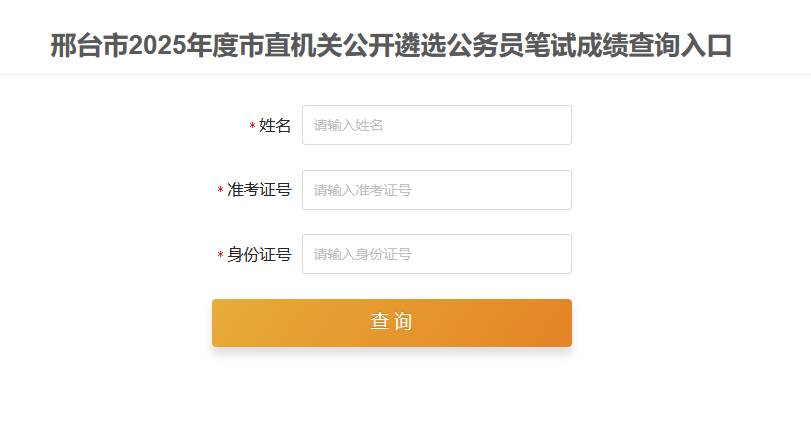This screenshot has width=811, height=448.
Task: Click the 身份证号 field label
Action: [x=259, y=255]
